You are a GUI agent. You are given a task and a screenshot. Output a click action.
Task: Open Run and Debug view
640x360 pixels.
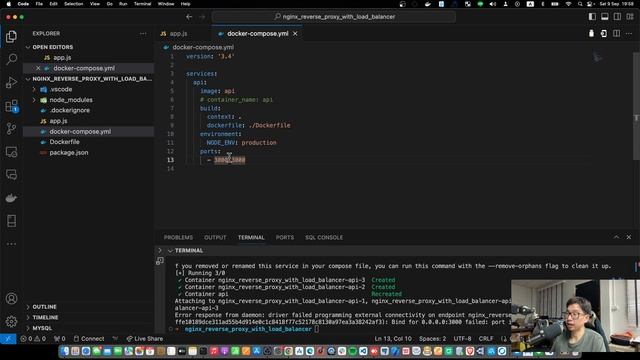[11, 83]
